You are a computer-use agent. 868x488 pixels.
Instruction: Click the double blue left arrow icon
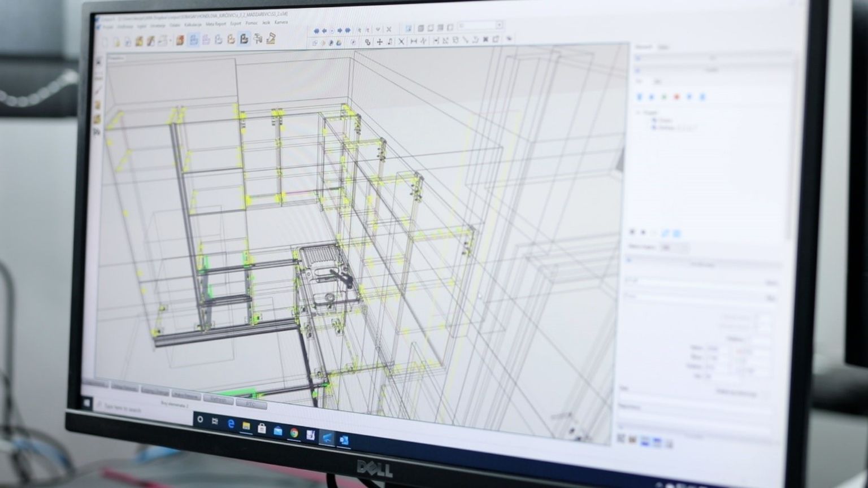tap(316, 30)
